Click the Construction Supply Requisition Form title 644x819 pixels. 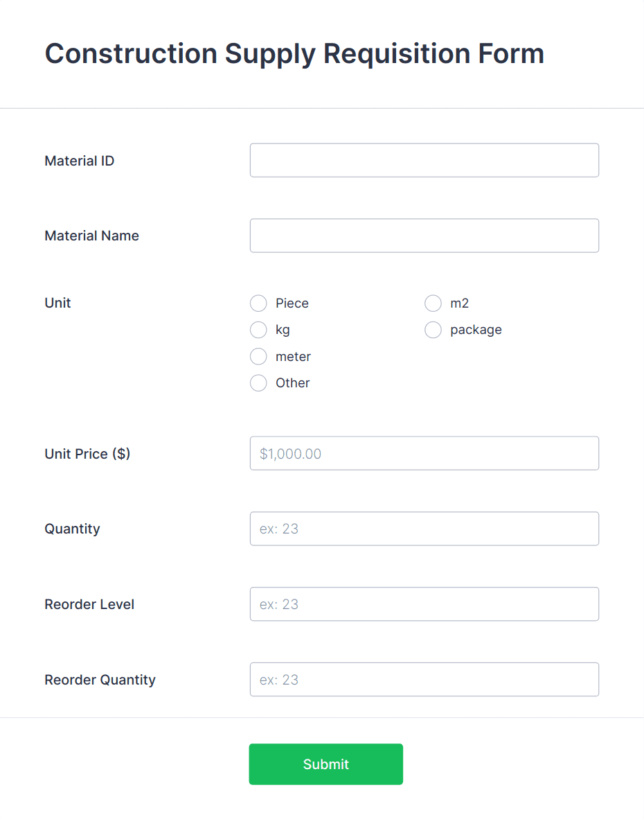coord(294,53)
